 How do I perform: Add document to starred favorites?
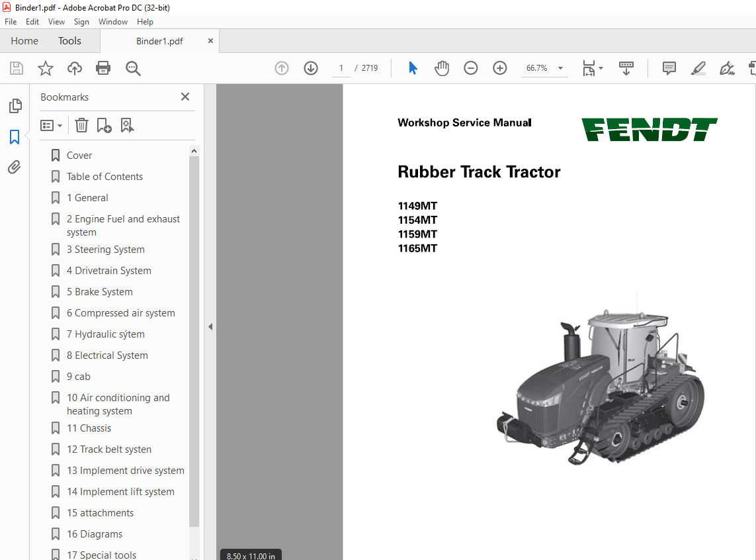pyautogui.click(x=46, y=68)
